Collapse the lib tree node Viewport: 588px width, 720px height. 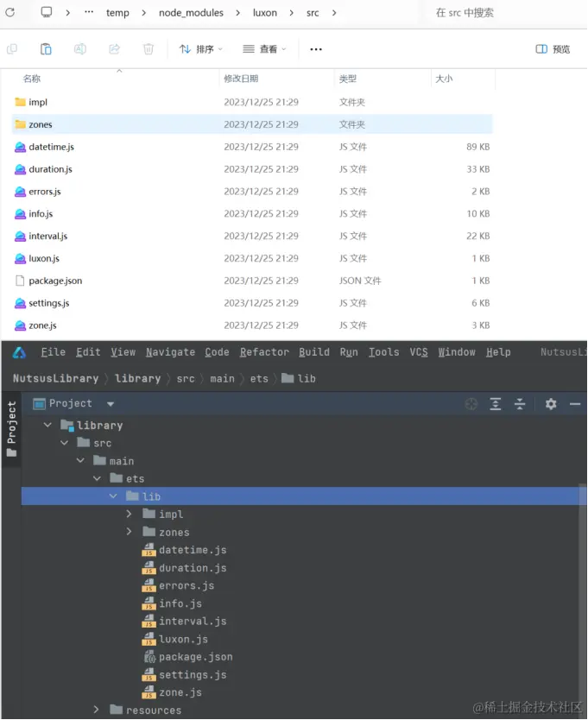click(x=113, y=496)
